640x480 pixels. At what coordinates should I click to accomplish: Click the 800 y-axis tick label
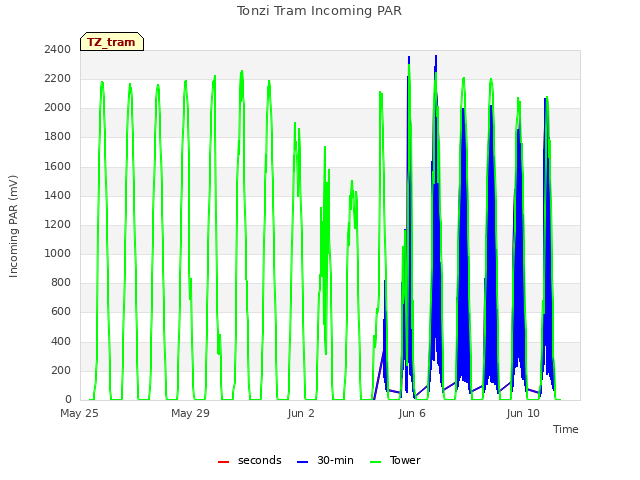(x=61, y=282)
